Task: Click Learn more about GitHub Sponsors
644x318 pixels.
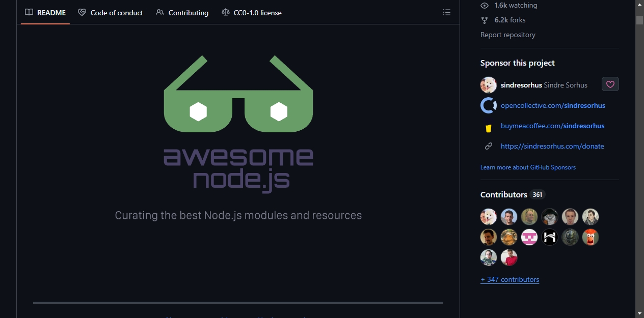Action: [x=528, y=167]
